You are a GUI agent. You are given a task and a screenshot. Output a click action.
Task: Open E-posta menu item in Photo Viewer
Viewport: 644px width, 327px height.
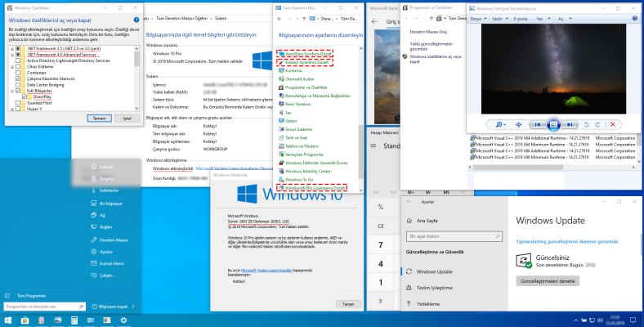coord(521,19)
